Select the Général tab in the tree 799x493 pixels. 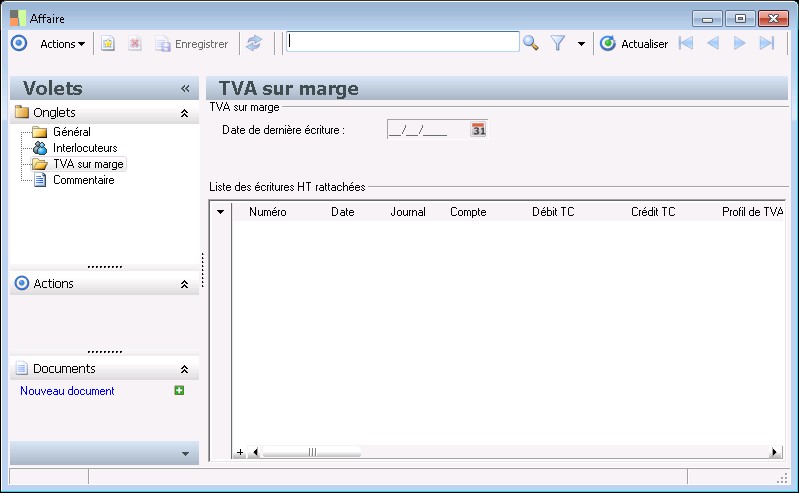[x=72, y=132]
